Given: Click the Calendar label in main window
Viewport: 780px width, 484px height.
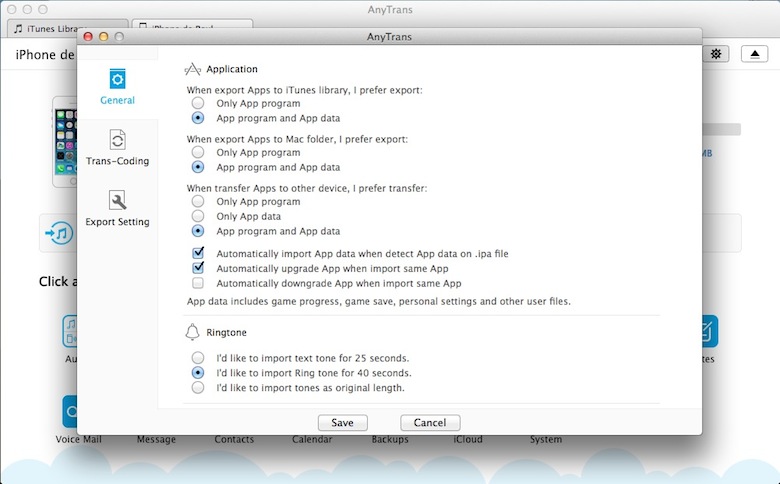Looking at the screenshot, I should tap(312, 440).
